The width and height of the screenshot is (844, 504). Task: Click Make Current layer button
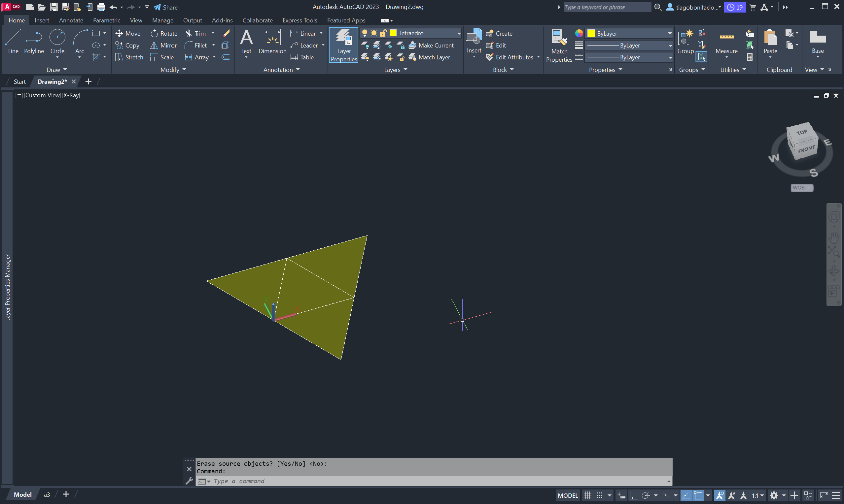[431, 45]
